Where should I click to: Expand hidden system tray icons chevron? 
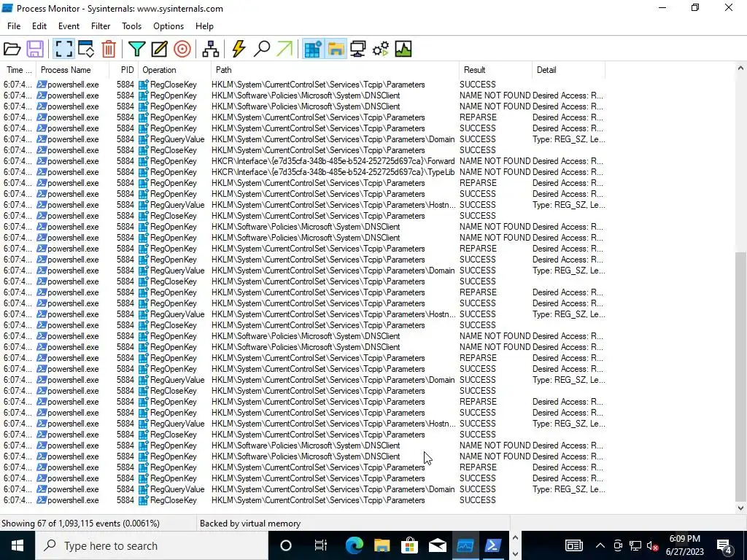click(600, 545)
